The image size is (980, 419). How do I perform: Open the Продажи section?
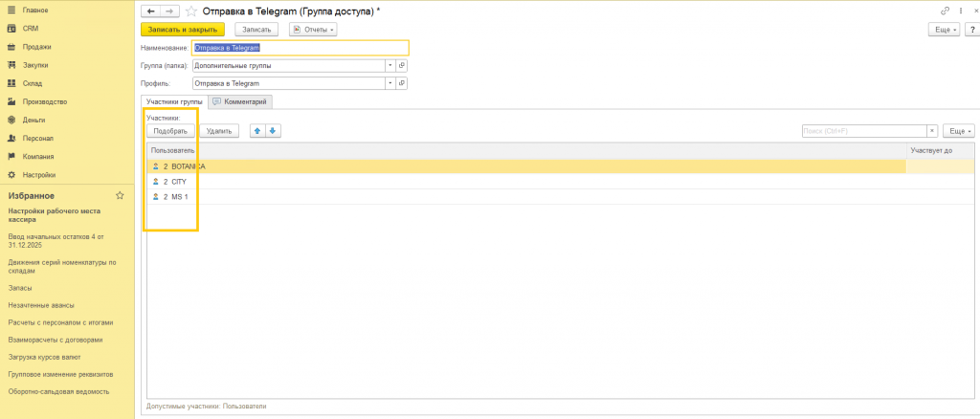click(x=37, y=47)
